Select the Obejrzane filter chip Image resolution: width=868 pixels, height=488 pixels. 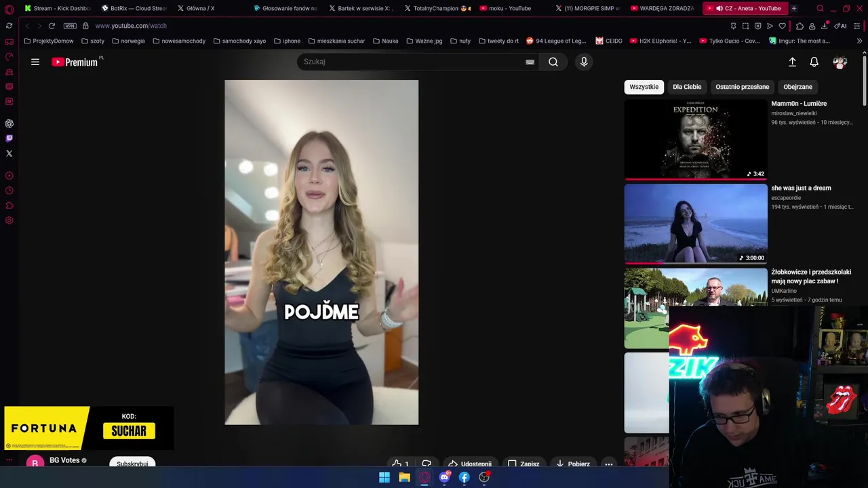pyautogui.click(x=797, y=87)
